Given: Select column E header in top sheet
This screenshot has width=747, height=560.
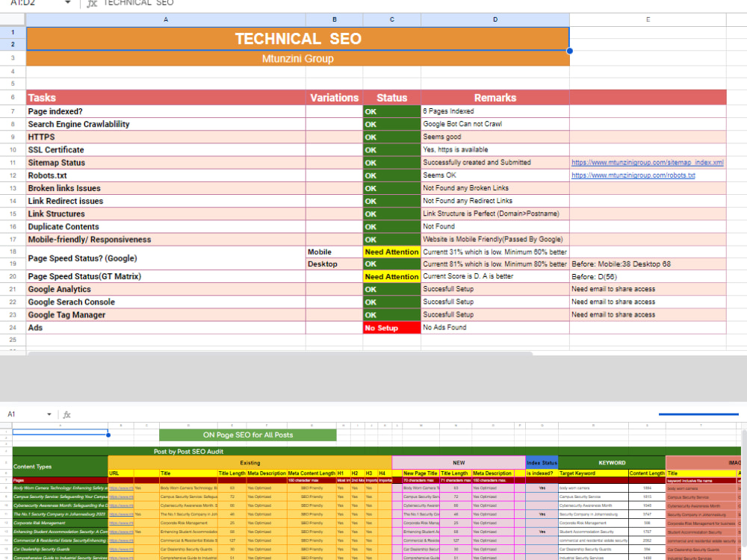Looking at the screenshot, I should pos(648,19).
